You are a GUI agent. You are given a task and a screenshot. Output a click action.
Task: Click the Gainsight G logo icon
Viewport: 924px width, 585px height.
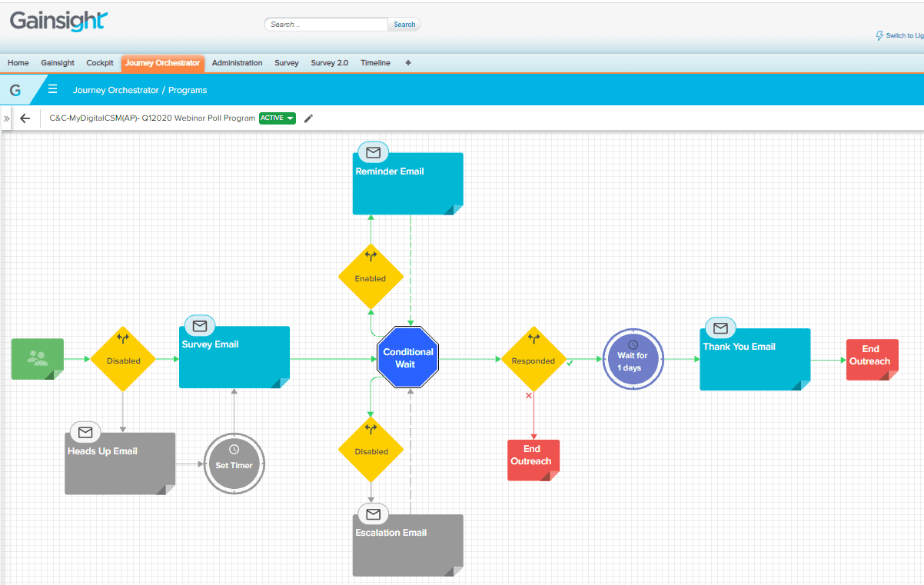tap(15, 90)
